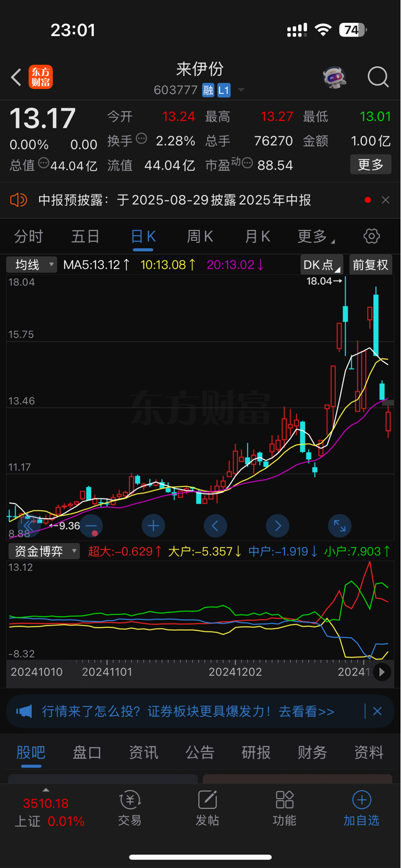Open the robot assistant avatar icon
Screen dimensions: 401x868
(334, 77)
